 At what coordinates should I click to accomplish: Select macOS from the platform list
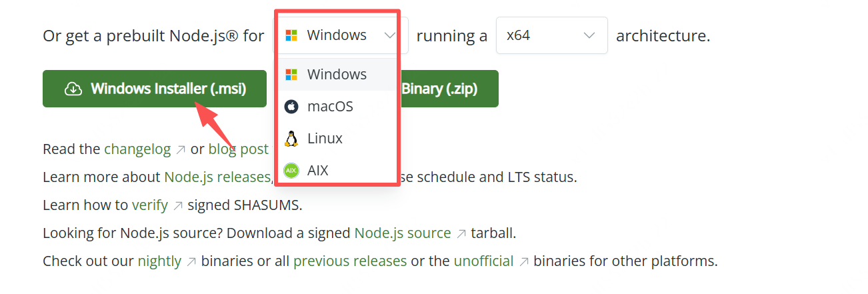330,107
